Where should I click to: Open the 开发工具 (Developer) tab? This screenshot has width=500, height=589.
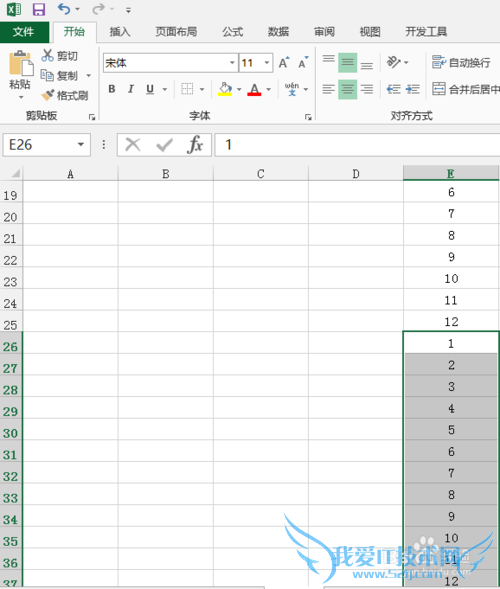tap(426, 32)
